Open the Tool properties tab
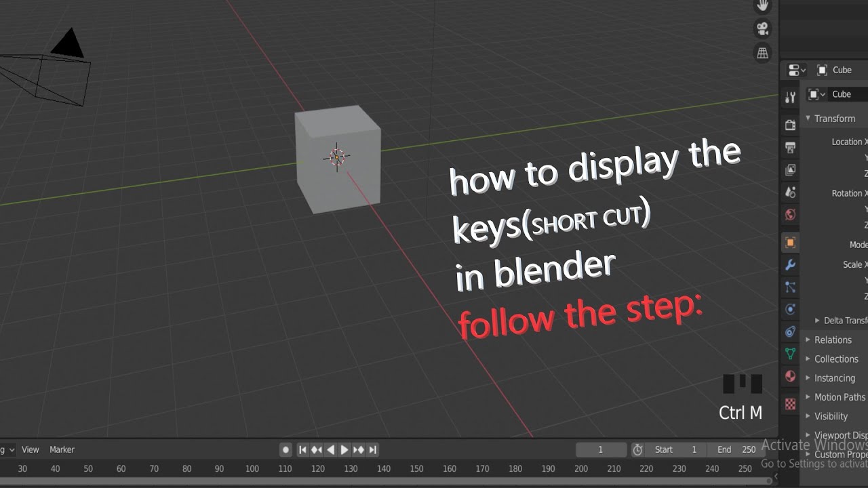Image resolution: width=868 pixels, height=488 pixels. 790,98
